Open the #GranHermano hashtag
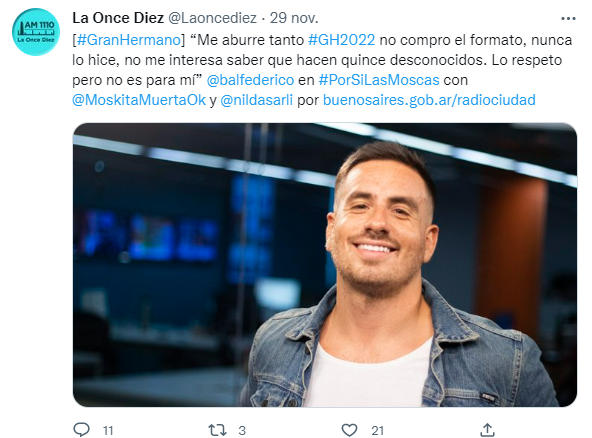Viewport: 592px width, 438px height. pyautogui.click(x=129, y=40)
